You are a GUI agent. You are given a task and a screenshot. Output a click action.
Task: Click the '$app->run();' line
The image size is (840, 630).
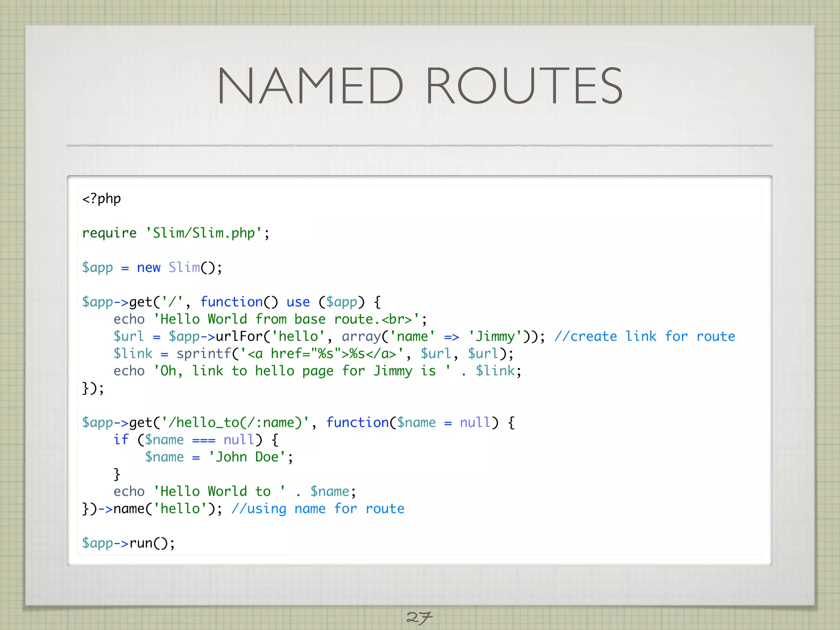tap(128, 543)
